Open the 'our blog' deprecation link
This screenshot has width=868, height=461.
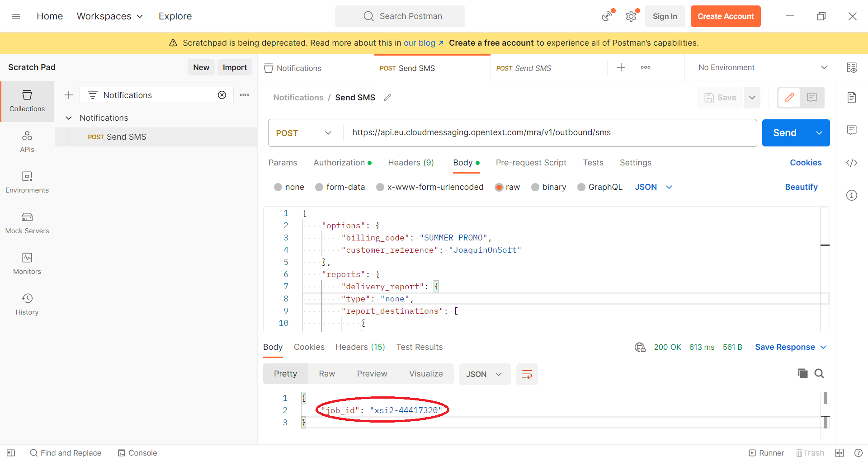[420, 43]
